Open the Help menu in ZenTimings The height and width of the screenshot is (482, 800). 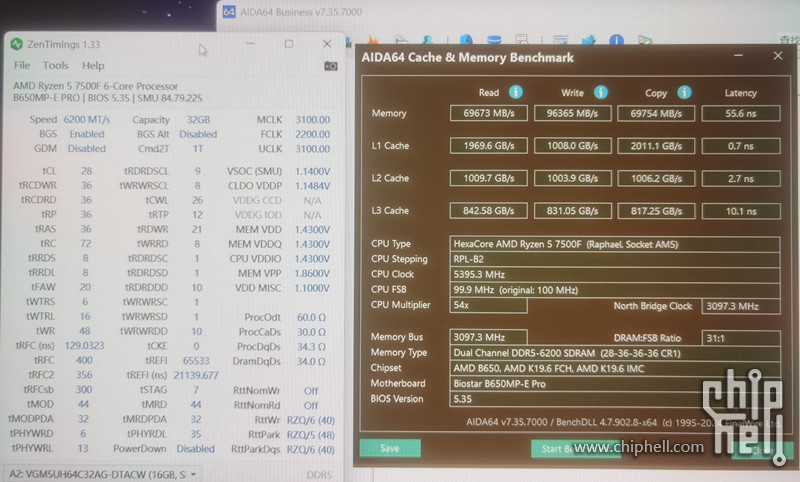click(x=93, y=65)
